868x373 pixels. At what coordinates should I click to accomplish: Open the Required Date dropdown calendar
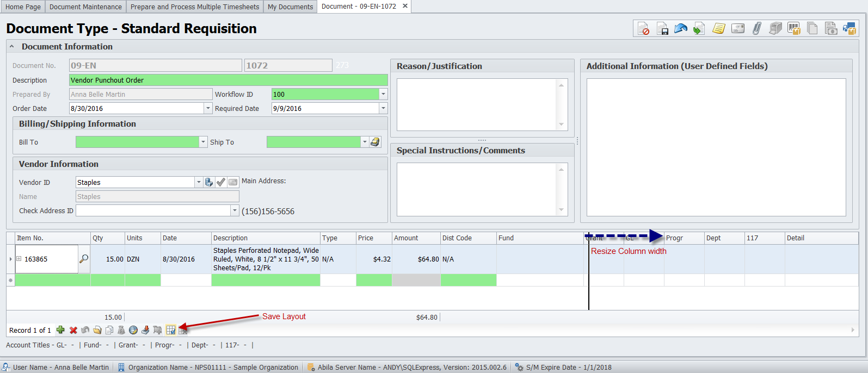click(383, 108)
